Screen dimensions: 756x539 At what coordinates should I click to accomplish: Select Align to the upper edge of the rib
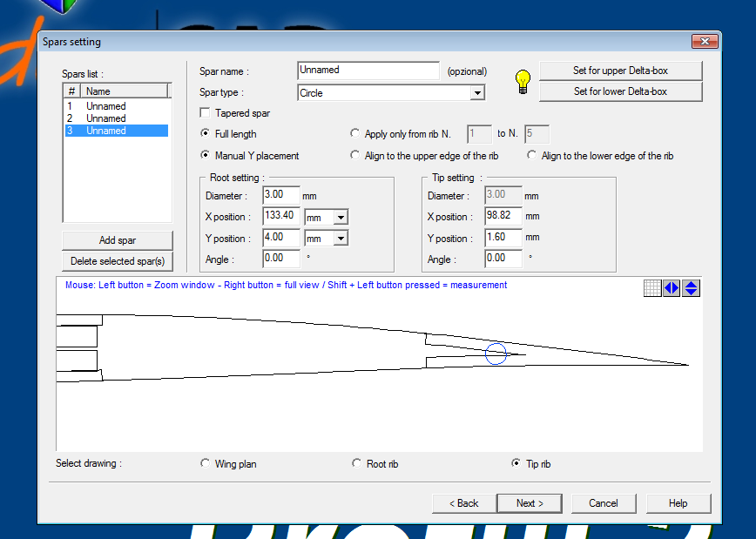click(355, 156)
